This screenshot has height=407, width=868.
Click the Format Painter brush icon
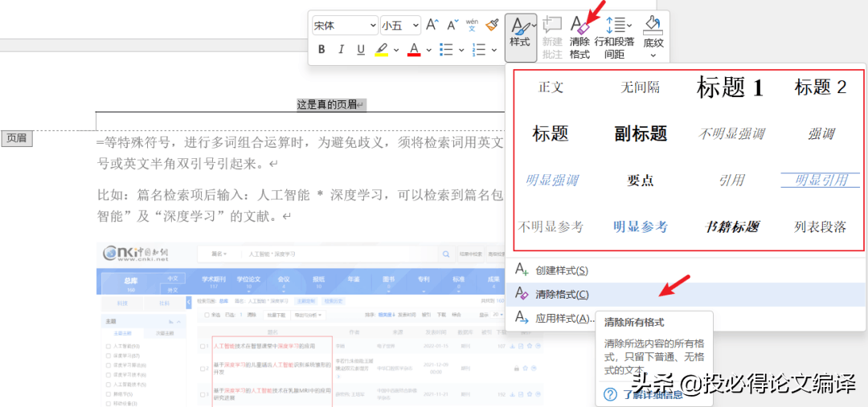pos(492,25)
